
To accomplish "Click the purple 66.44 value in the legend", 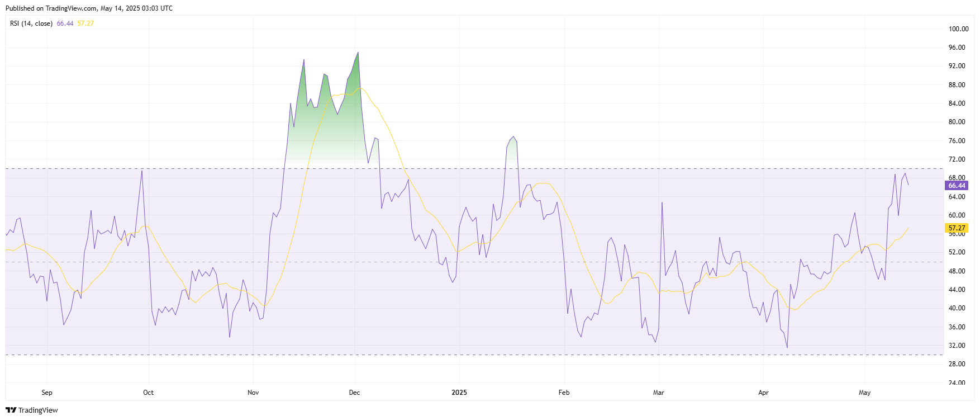I will (x=65, y=23).
